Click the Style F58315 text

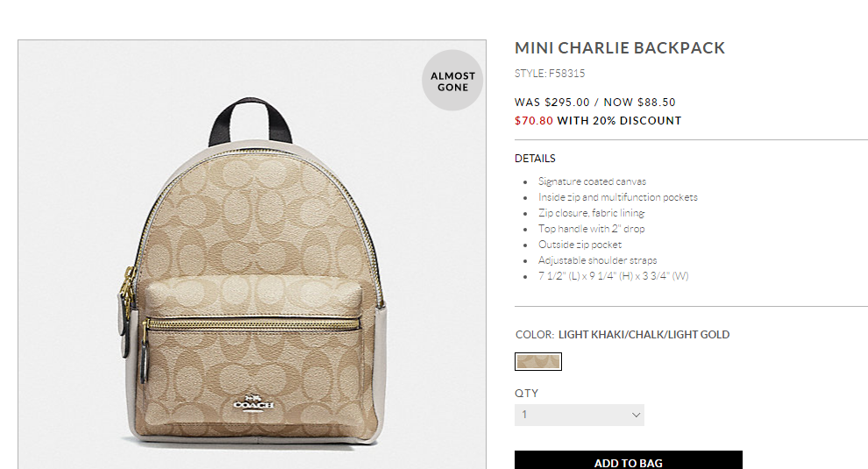pos(550,74)
